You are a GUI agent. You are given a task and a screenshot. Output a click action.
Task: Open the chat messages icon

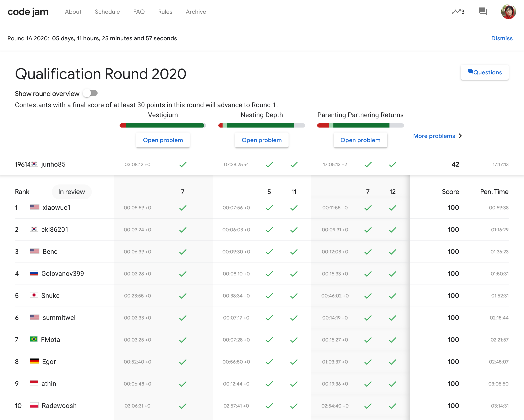pos(482,12)
